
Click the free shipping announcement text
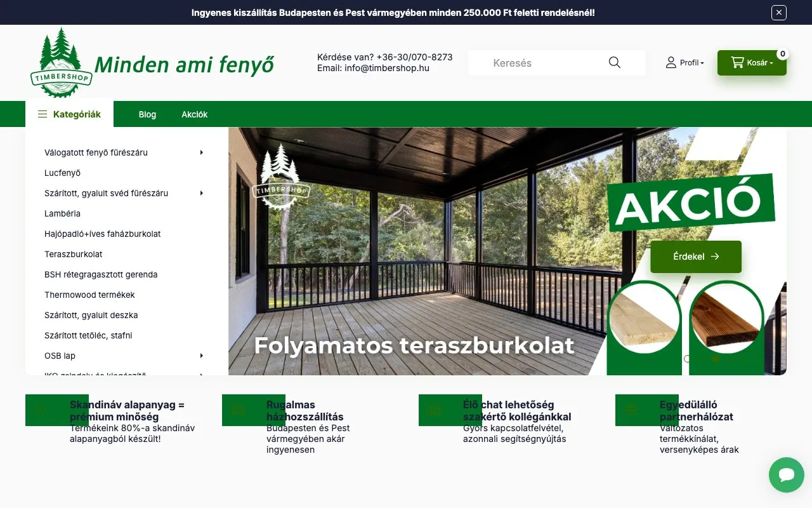393,13
